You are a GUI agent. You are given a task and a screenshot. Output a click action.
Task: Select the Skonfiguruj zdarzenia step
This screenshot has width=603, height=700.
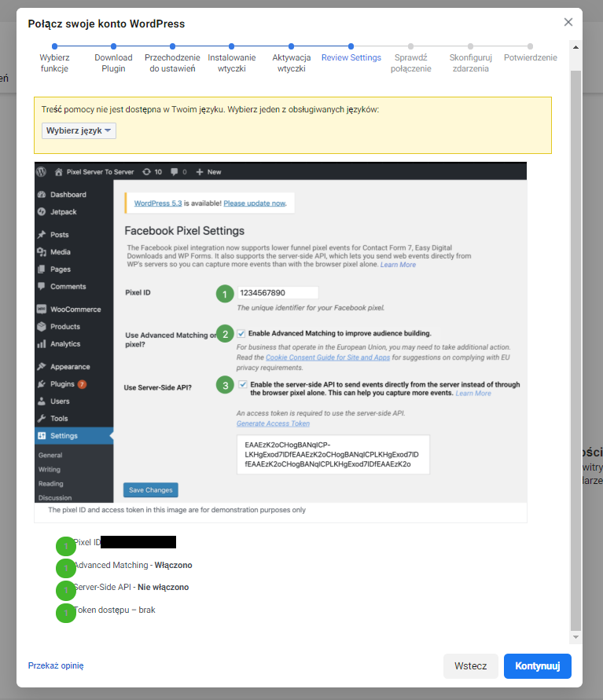(470, 58)
